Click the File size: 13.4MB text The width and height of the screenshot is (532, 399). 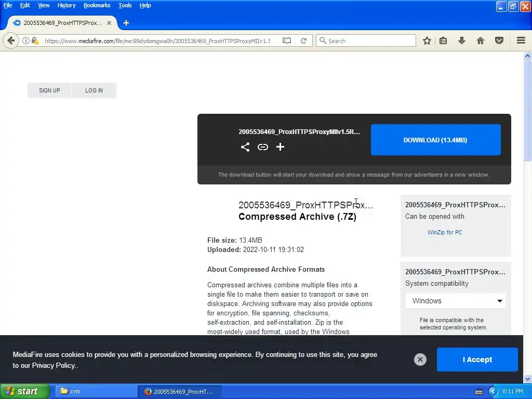click(234, 240)
